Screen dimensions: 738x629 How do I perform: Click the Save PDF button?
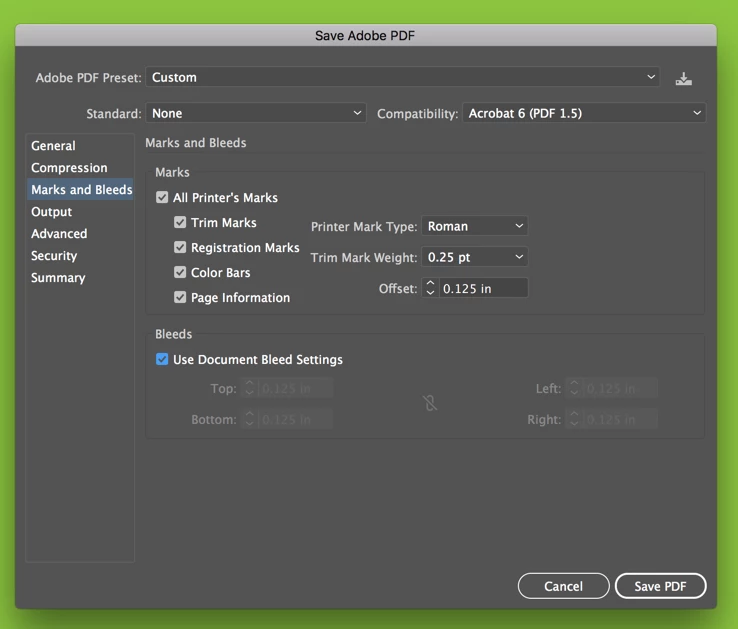pos(660,586)
